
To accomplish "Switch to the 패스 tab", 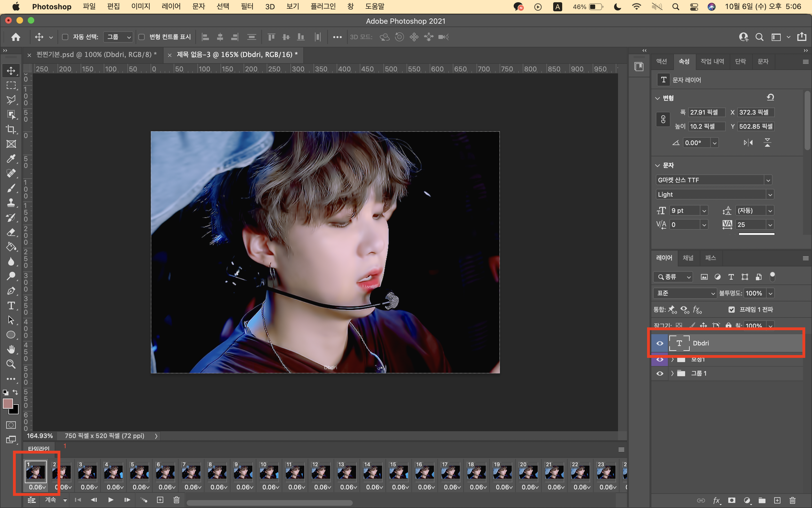I will (x=710, y=258).
